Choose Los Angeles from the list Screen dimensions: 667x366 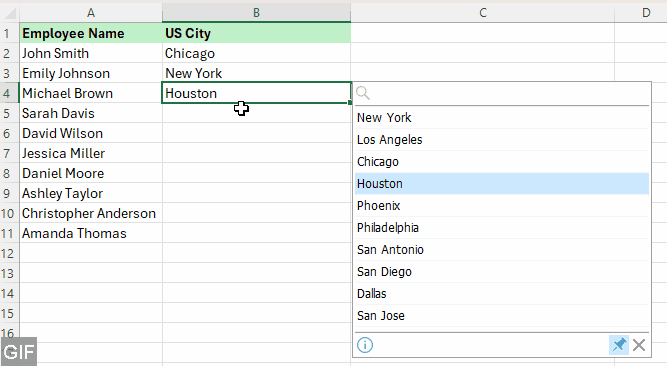pos(502,140)
